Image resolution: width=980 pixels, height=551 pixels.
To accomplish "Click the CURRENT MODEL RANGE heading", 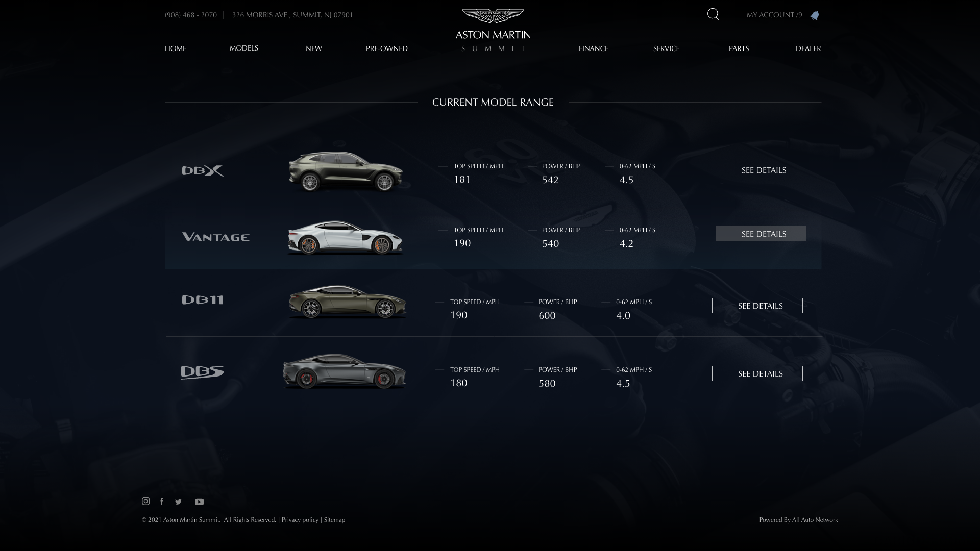I will pos(493,102).
